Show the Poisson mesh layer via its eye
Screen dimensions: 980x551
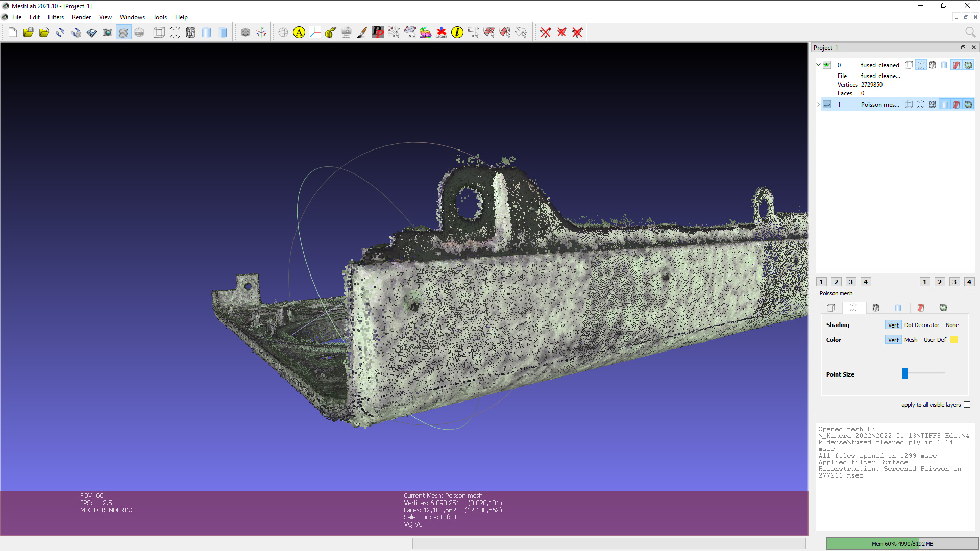point(827,104)
